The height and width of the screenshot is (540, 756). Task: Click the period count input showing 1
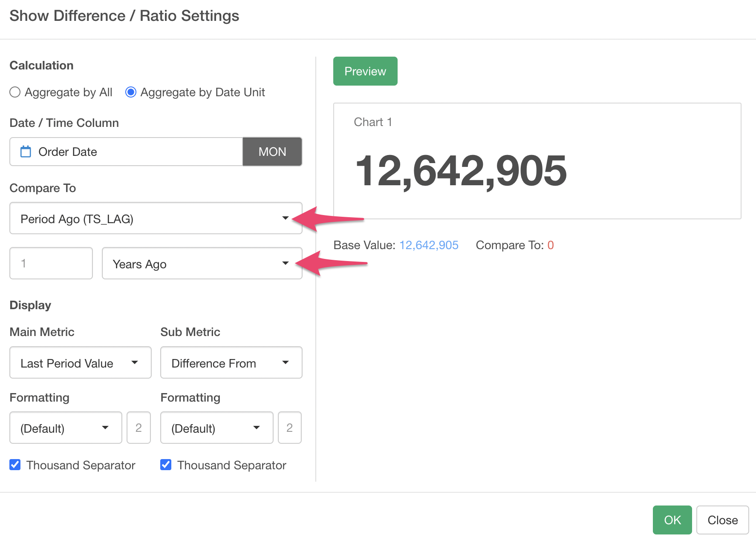click(51, 264)
